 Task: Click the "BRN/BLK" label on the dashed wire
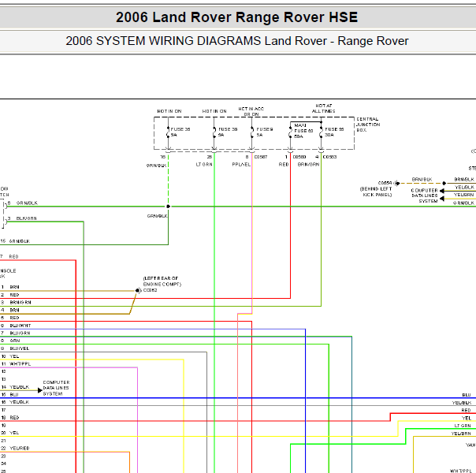(x=422, y=180)
